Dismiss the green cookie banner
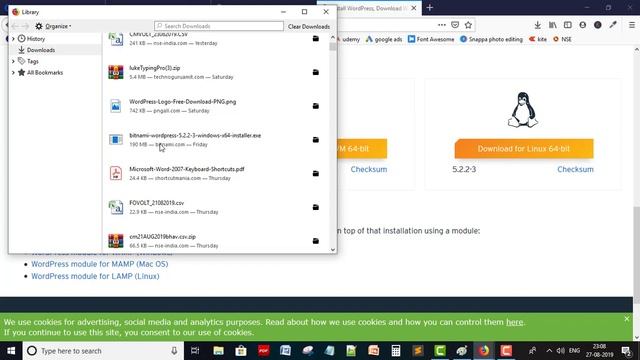640x360 pixels. 627,319
